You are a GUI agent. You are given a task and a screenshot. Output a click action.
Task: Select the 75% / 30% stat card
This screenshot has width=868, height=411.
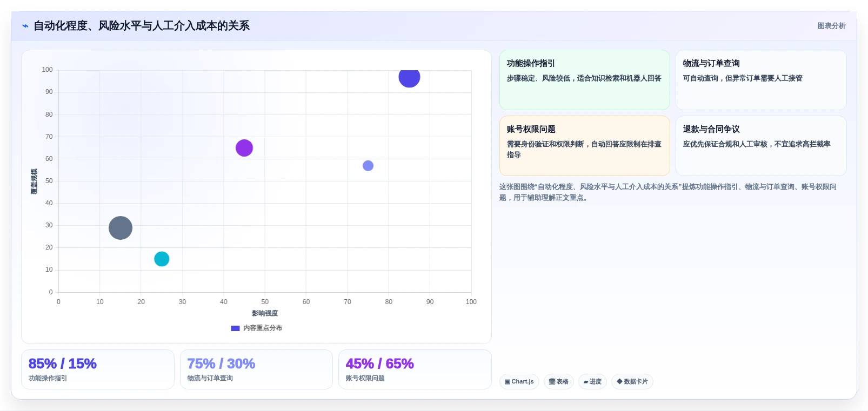pos(256,369)
